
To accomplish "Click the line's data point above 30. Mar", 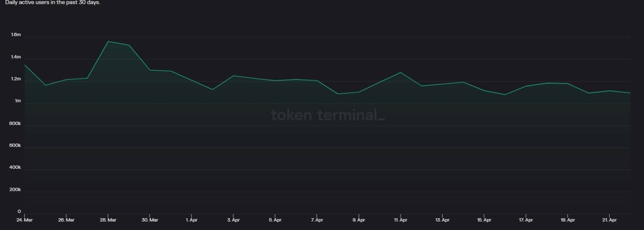I will tap(150, 70).
